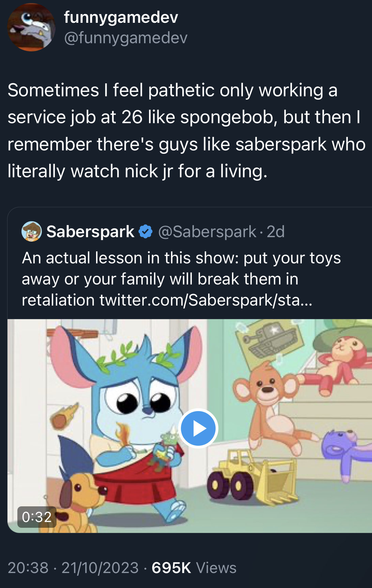Open the quoted tweet text about toys

[181, 279]
